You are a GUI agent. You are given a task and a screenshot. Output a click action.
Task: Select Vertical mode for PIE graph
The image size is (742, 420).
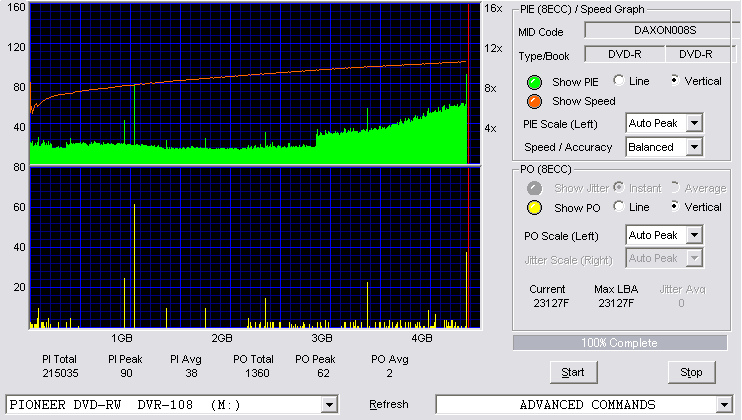point(675,80)
